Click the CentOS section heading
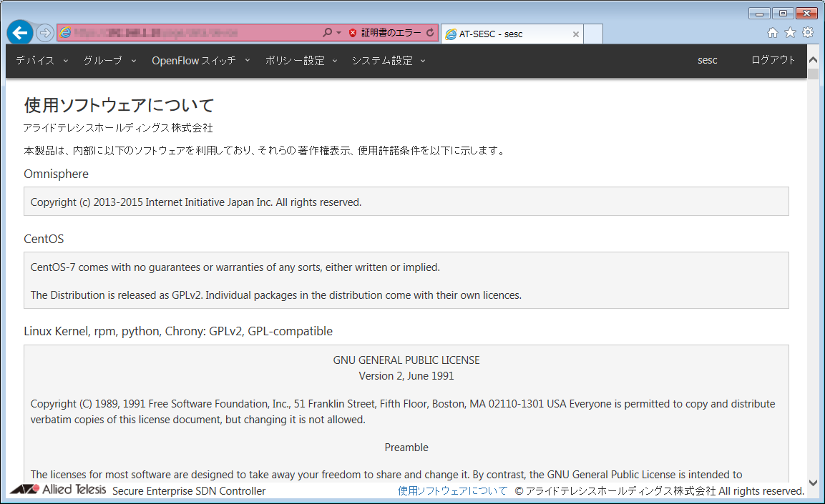 (x=44, y=239)
